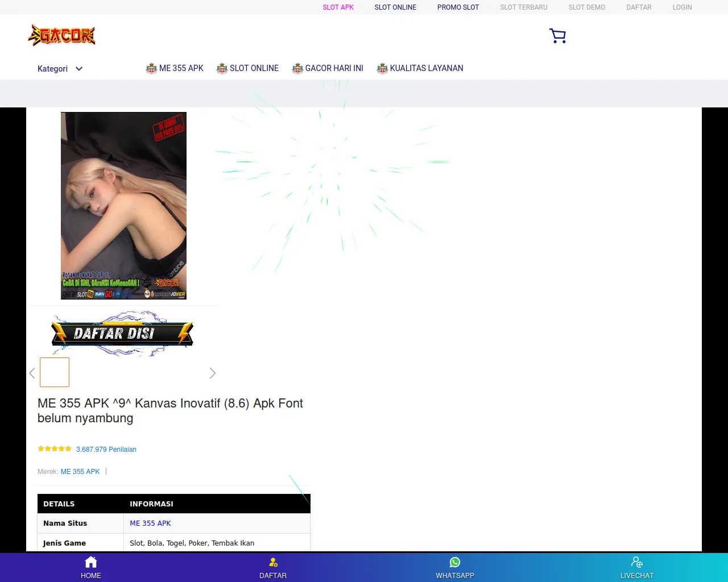Open ME 355 APK navigation link
Screen dimensions: 728x582
175,68
